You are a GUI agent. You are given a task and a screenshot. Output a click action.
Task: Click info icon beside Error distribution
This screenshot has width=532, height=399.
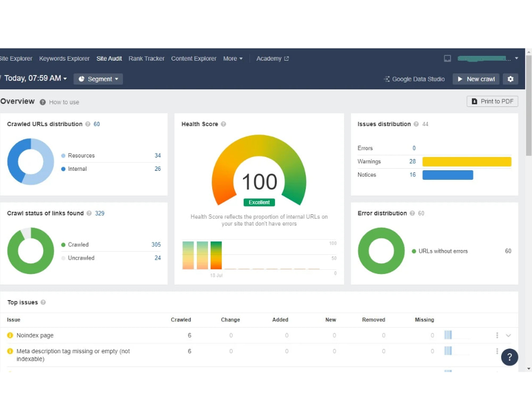[x=412, y=213]
